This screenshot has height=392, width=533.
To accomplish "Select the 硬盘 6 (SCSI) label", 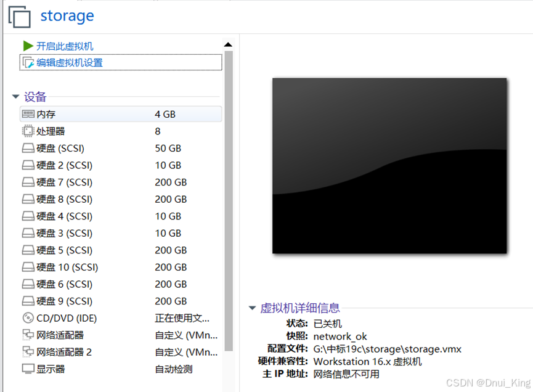I will 64,284.
